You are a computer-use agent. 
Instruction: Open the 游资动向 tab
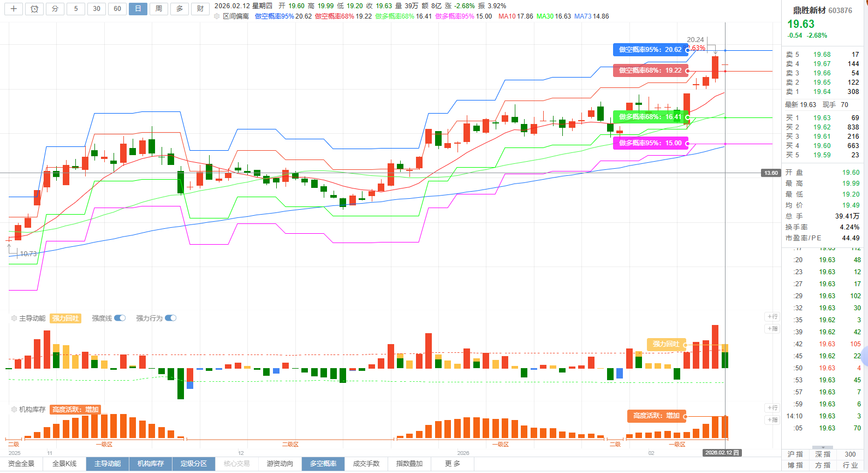280,464
